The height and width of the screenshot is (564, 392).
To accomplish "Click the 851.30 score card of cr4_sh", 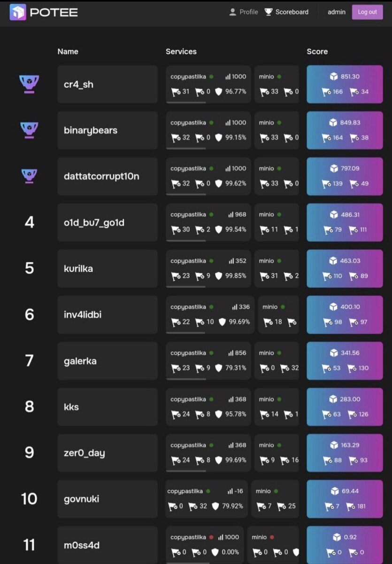I will (345, 84).
